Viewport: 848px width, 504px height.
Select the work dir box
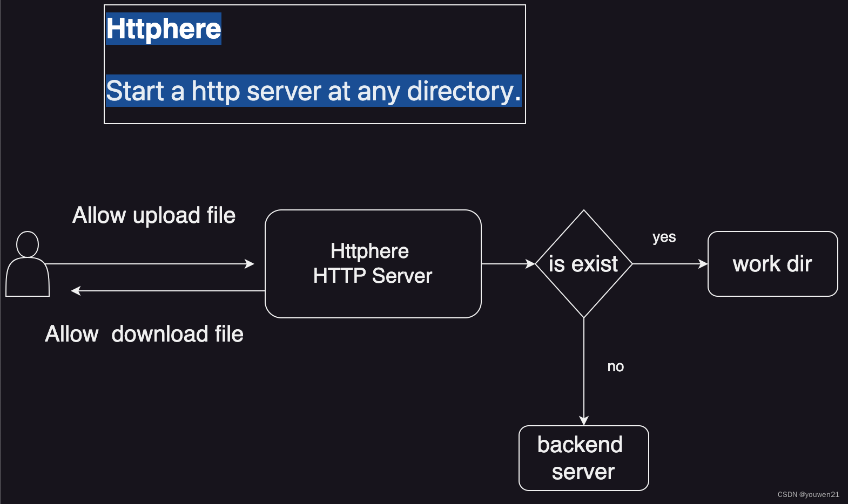tap(773, 264)
